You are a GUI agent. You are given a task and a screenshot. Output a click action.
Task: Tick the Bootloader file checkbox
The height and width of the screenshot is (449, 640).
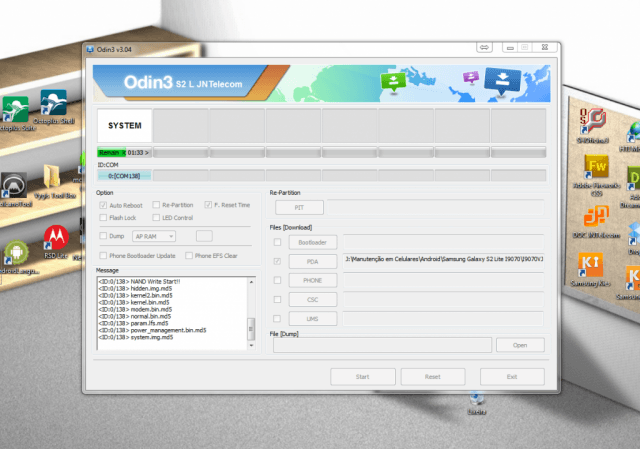coord(278,242)
